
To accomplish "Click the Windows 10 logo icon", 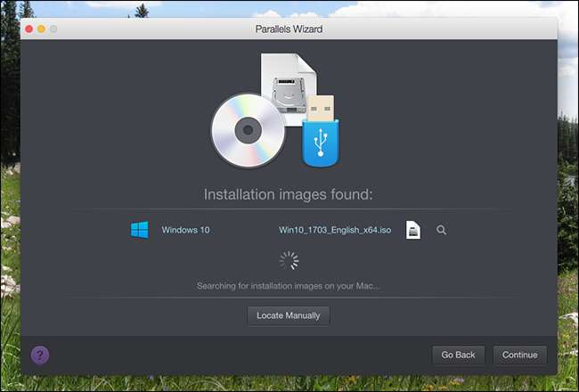I will click(140, 230).
